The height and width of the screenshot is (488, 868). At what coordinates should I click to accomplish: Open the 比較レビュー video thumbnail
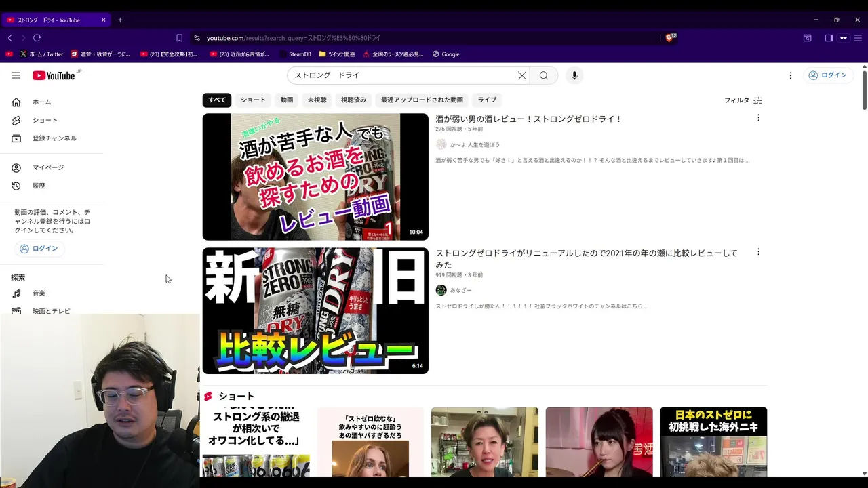tap(315, 310)
